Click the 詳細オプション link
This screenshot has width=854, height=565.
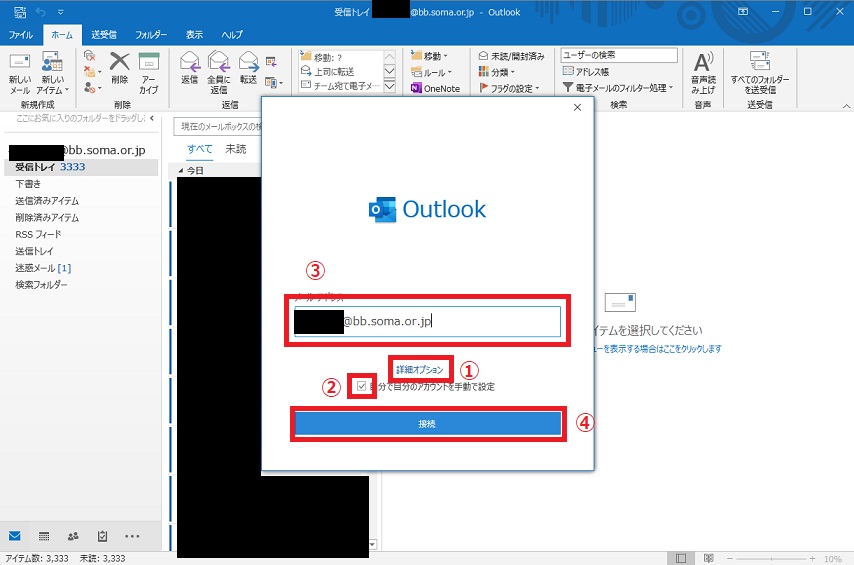[419, 370]
